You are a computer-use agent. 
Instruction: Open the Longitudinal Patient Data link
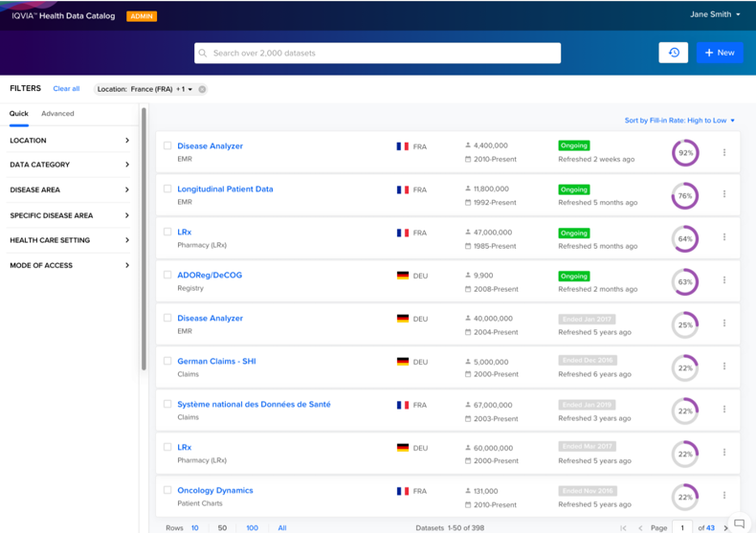pyautogui.click(x=225, y=189)
